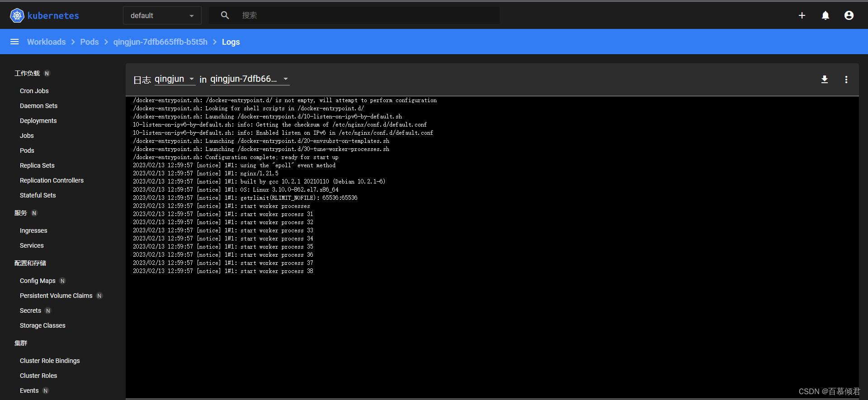
Task: Open 集群 cluster section
Action: coord(21,343)
